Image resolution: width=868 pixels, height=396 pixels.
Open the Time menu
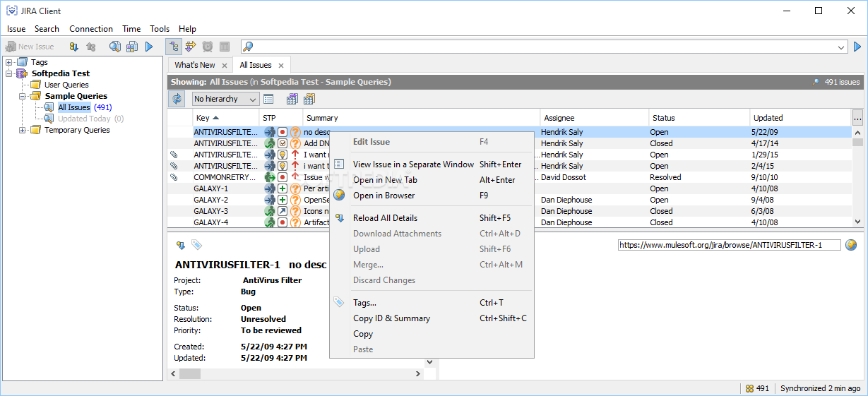click(131, 29)
